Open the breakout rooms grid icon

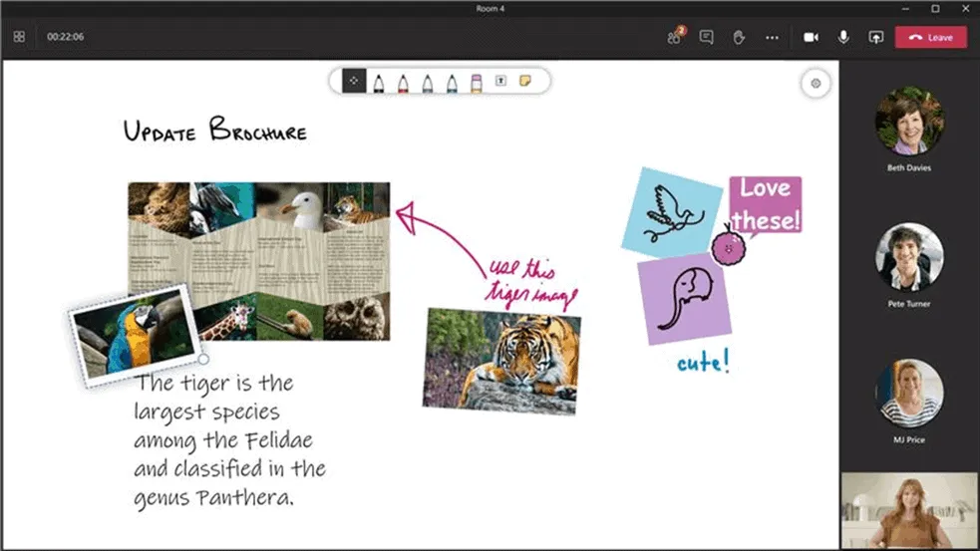point(19,37)
